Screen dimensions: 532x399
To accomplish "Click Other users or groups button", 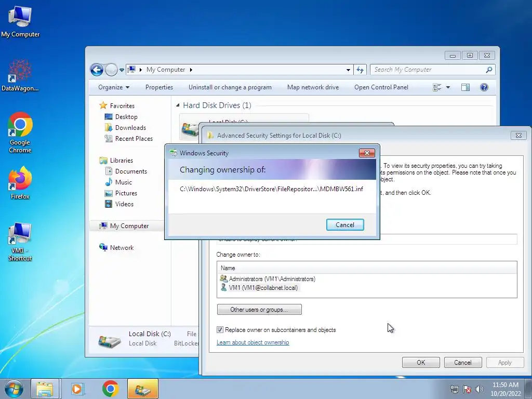I will (259, 310).
